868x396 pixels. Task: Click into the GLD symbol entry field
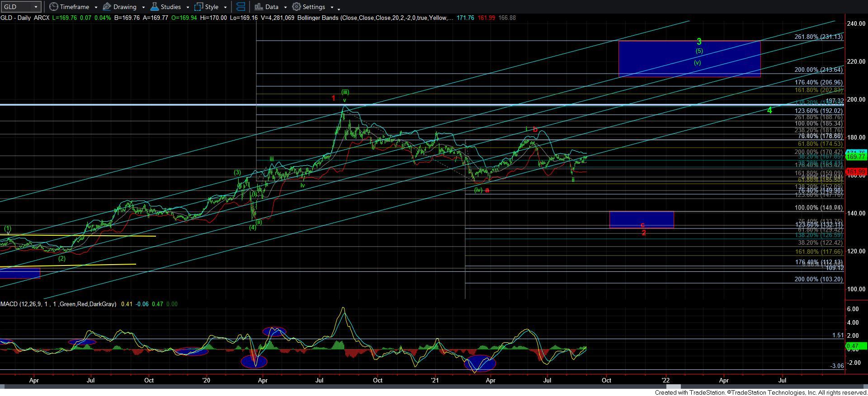[x=17, y=7]
